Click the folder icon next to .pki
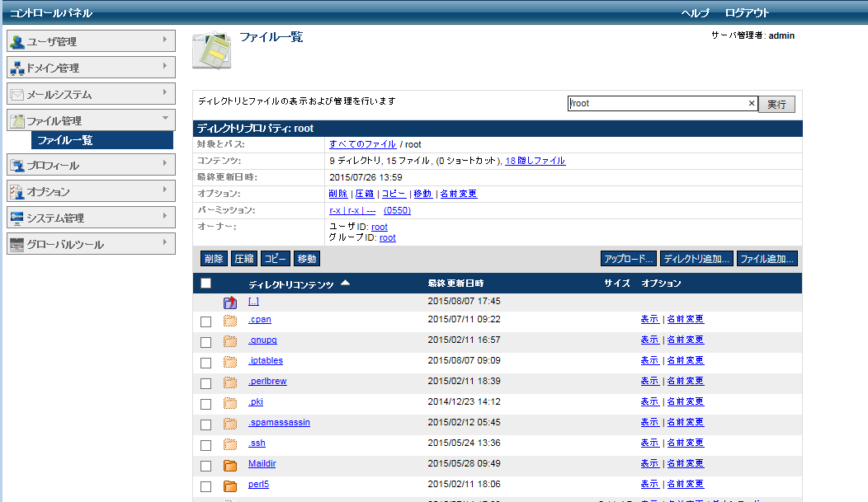Viewport: 868px width, 502px height. [230, 403]
